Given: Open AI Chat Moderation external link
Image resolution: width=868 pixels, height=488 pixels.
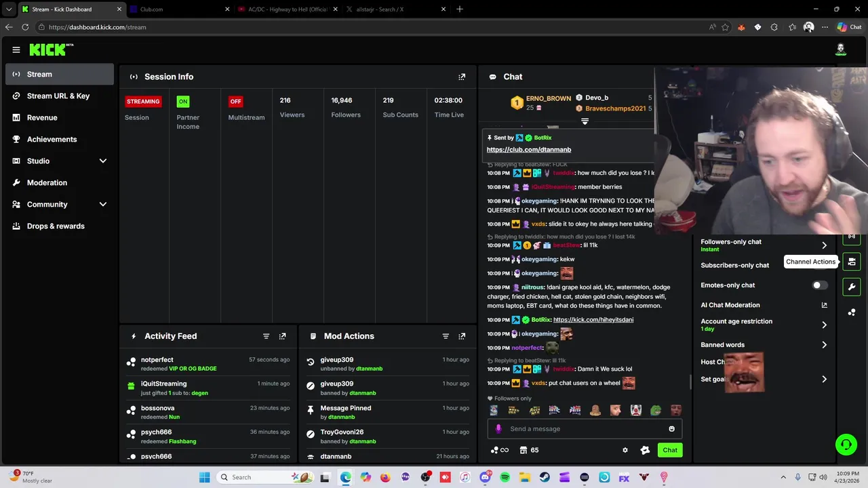Looking at the screenshot, I should coord(825,305).
